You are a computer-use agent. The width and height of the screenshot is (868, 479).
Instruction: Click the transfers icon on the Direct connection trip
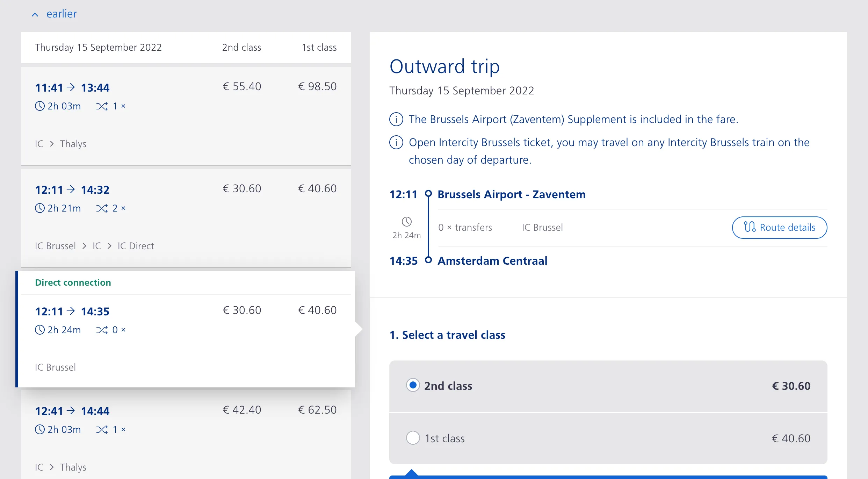[102, 330]
